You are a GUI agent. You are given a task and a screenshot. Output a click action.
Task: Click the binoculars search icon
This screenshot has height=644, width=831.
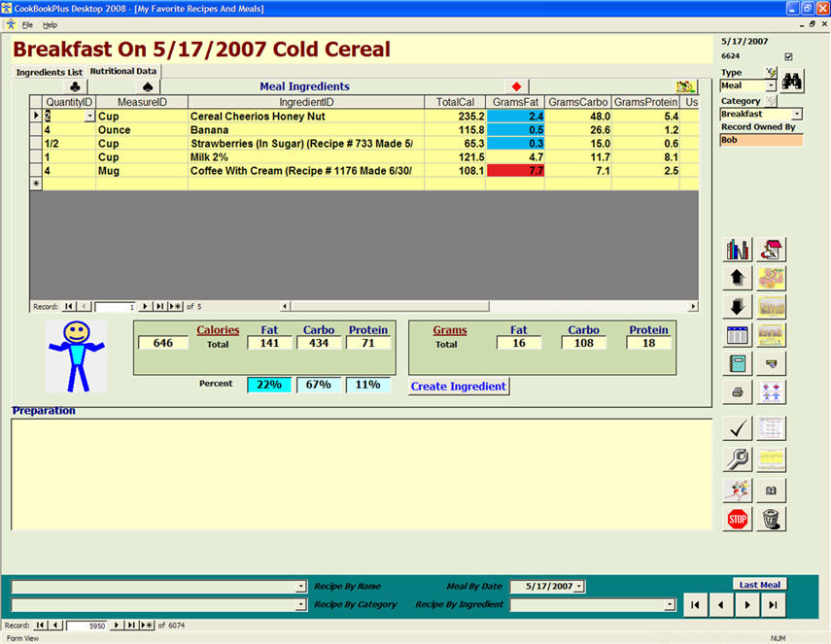(792, 82)
